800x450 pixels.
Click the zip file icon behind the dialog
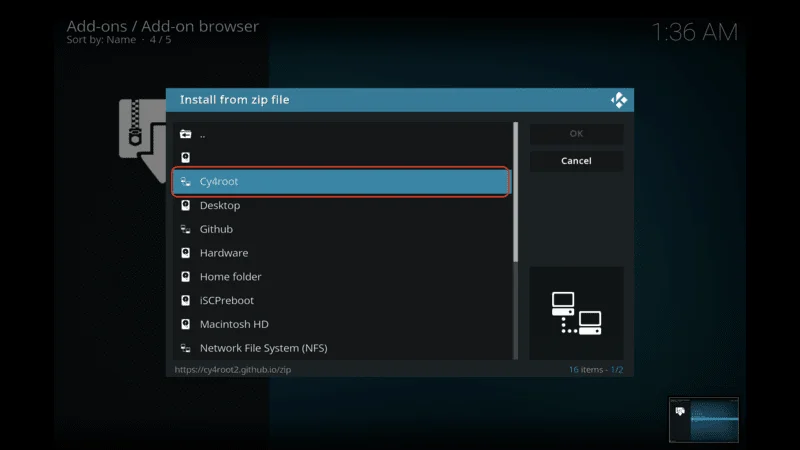pyautogui.click(x=142, y=140)
